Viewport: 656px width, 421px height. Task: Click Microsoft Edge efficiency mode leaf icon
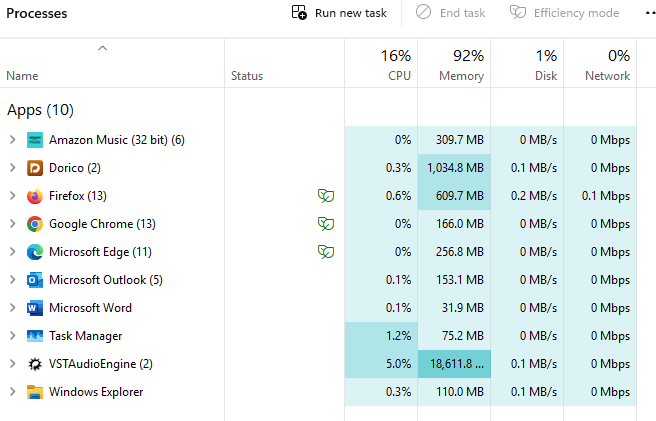coord(326,252)
